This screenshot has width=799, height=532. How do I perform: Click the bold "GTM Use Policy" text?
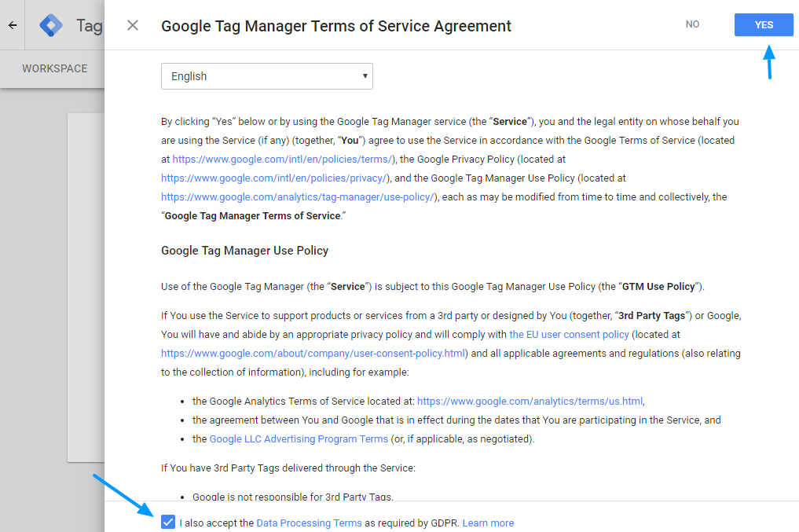pos(658,287)
